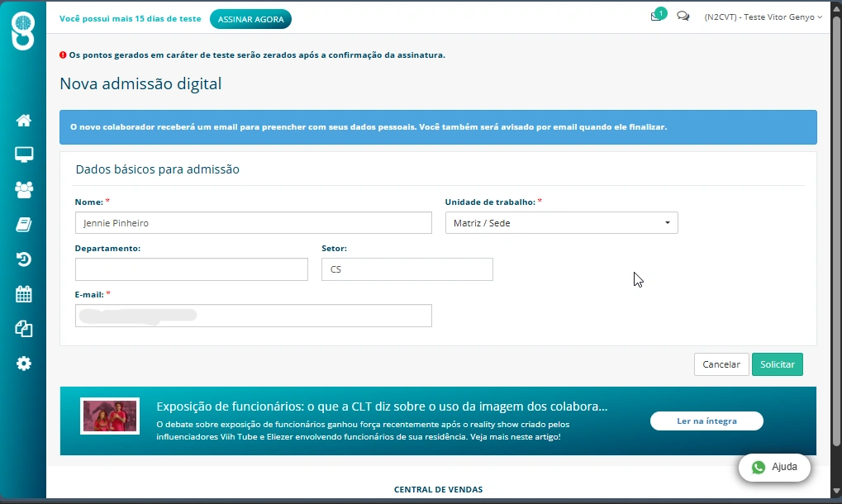Click the Genyo logo in sidebar
Screen dimensions: 842x504
coord(23,31)
